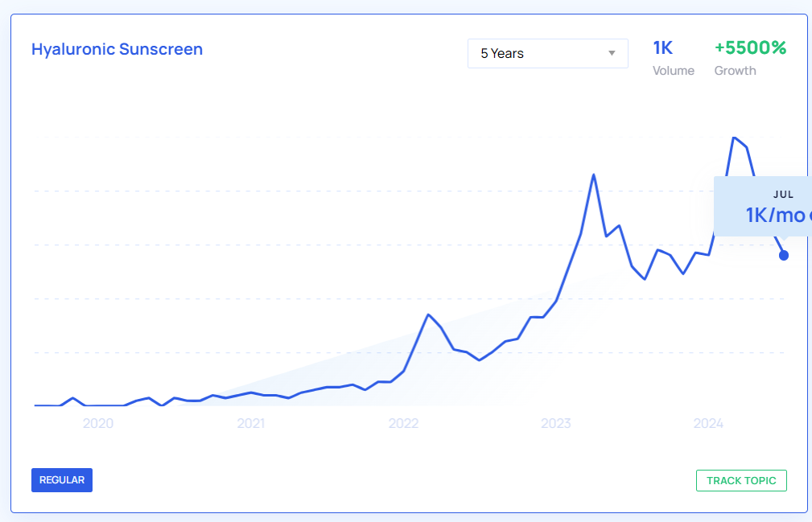Click the small bump before 2020
The height and width of the screenshot is (522, 812).
tap(72, 397)
